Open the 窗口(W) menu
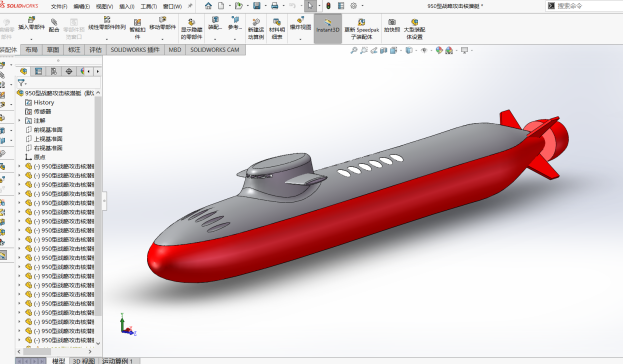The height and width of the screenshot is (364, 623). (x=172, y=6)
